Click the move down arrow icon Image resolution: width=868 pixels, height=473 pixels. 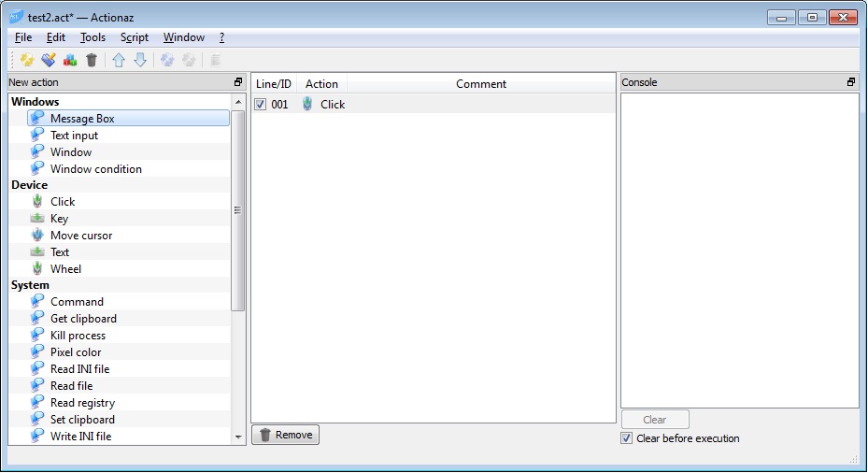[140, 60]
